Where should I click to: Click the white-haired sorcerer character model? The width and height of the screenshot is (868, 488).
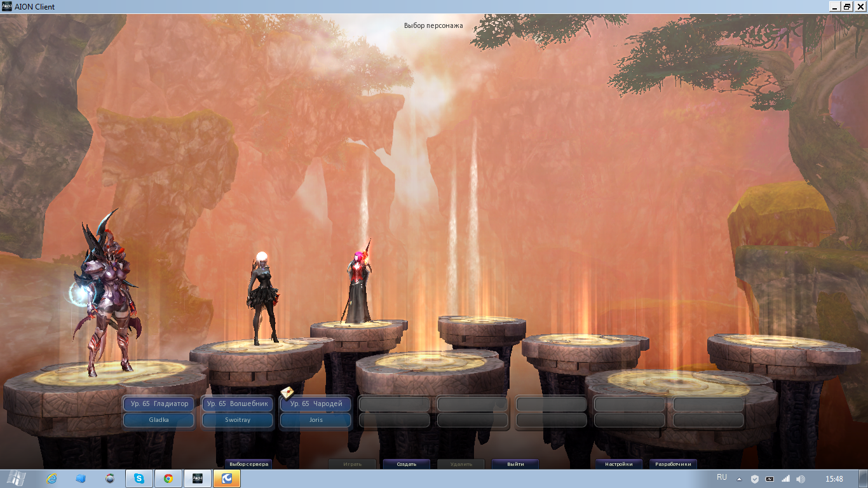pos(263,299)
